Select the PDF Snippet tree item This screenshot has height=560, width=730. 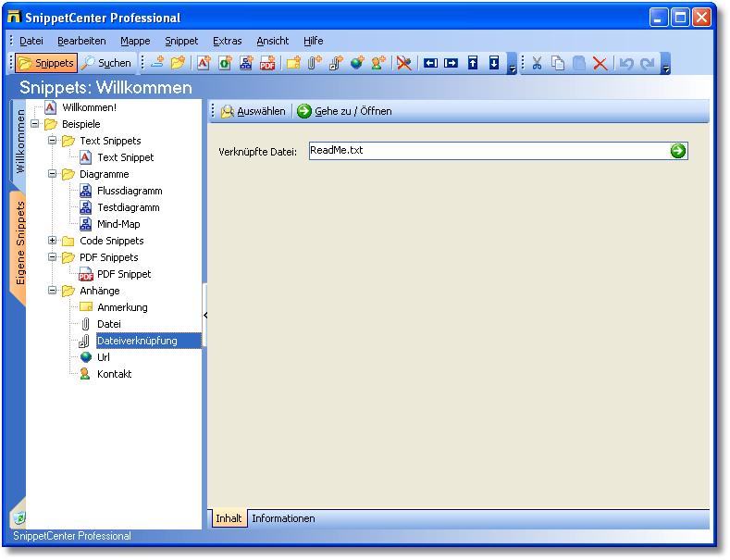pyautogui.click(x=124, y=274)
